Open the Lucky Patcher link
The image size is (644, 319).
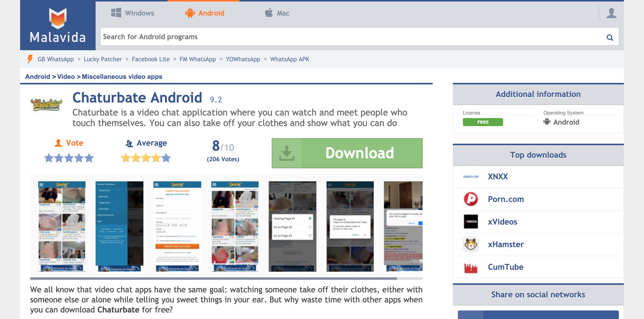pyautogui.click(x=103, y=59)
